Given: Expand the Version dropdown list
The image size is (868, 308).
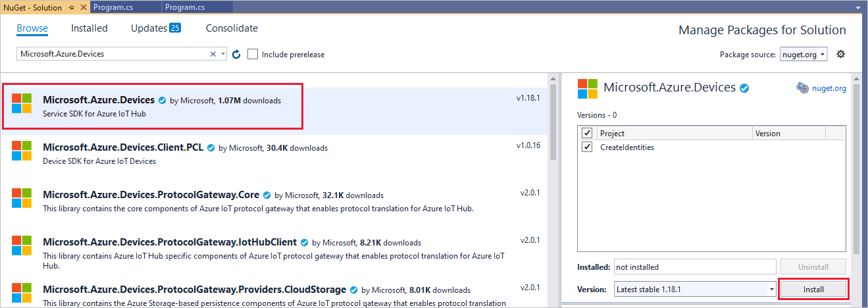Looking at the screenshot, I should [x=771, y=289].
